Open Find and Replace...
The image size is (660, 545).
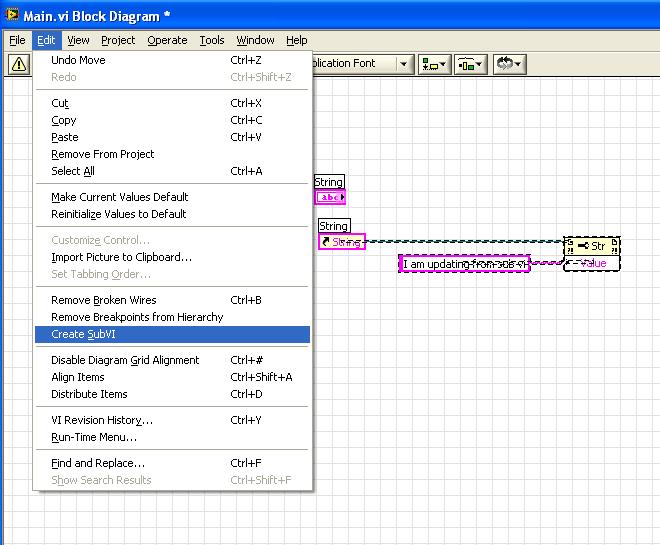pos(173,463)
